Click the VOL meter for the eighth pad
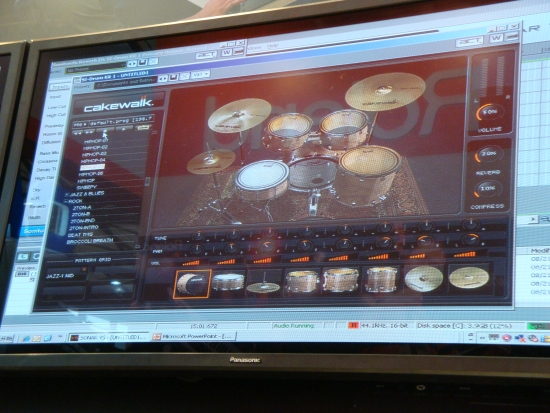550x413 pixels. 464,254
